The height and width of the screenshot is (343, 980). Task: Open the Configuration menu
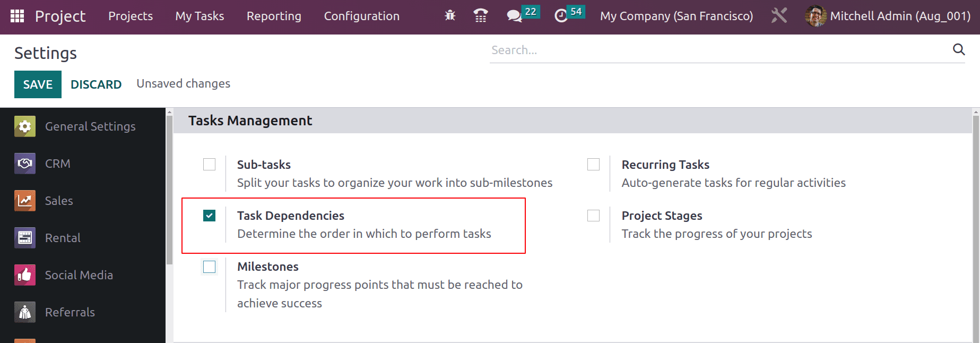362,16
